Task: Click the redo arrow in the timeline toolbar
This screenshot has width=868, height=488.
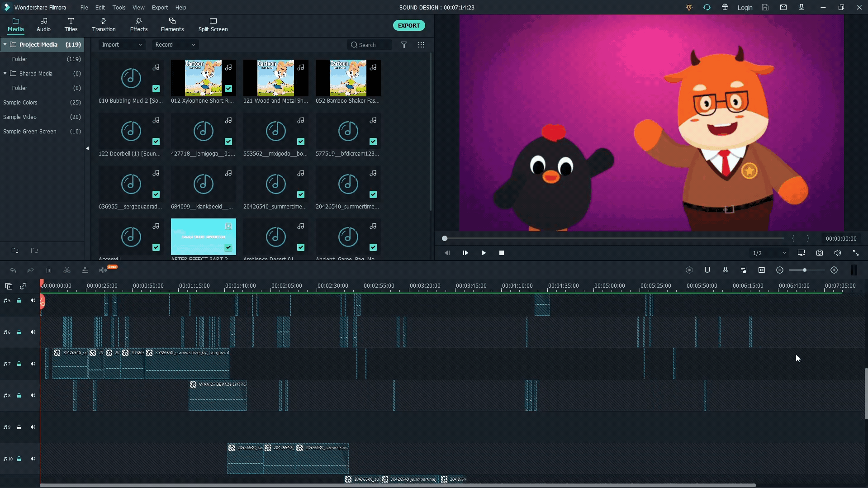Action: [31, 270]
